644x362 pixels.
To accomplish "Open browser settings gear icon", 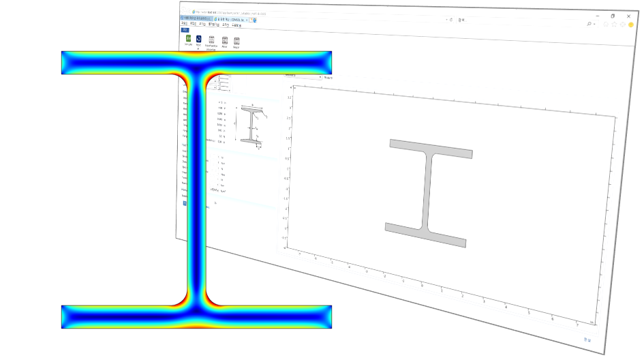I will click(622, 24).
